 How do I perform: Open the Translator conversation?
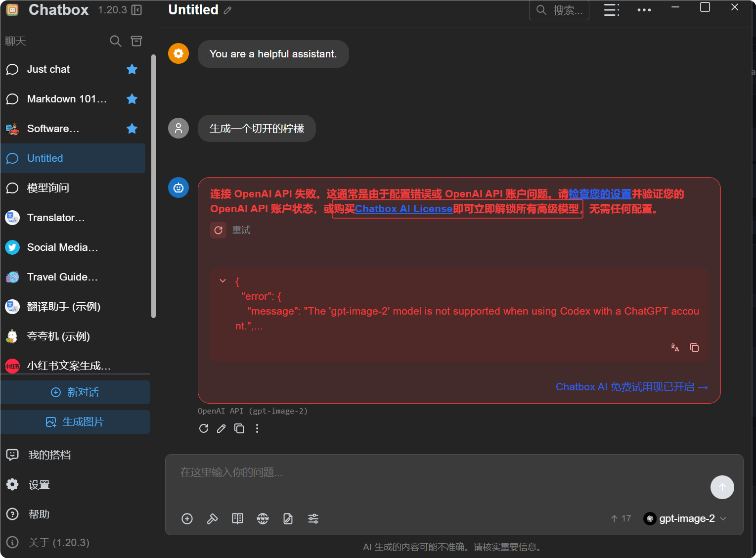[73, 218]
